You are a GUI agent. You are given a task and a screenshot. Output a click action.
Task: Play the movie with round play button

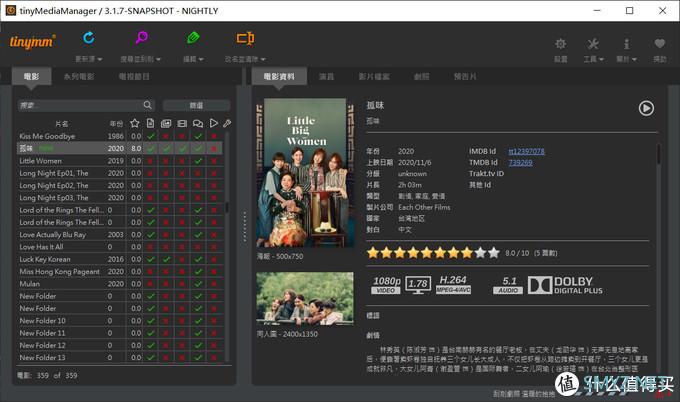[646, 108]
